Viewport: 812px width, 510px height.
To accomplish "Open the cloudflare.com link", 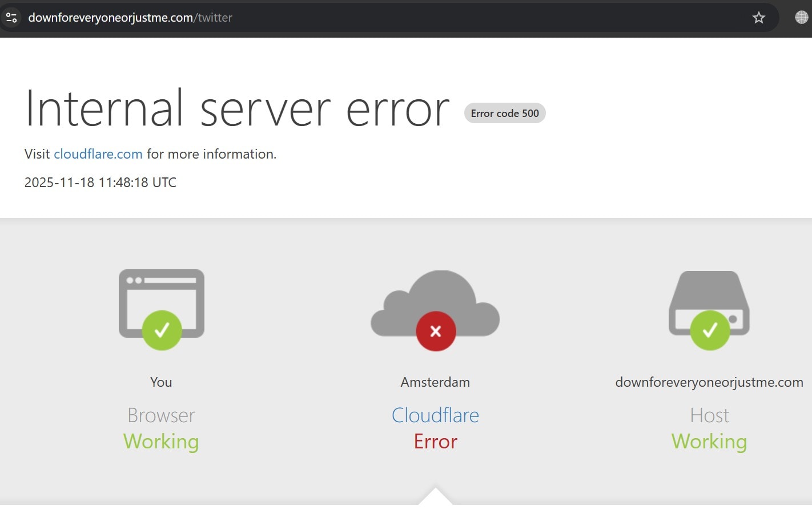I will click(98, 154).
